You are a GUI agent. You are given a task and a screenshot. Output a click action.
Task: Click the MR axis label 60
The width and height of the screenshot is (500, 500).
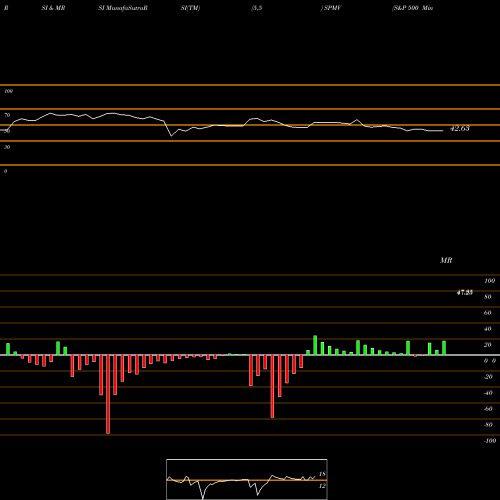pos(488,313)
